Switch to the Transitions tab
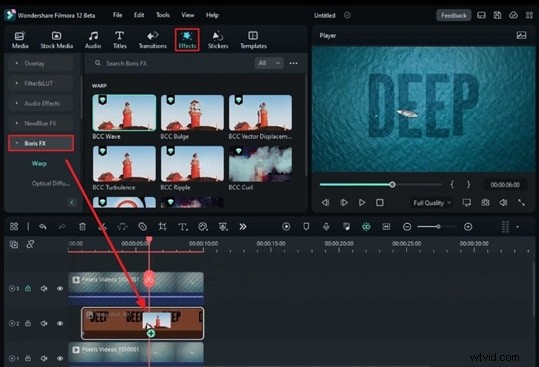This screenshot has width=539, height=367. coord(153,40)
